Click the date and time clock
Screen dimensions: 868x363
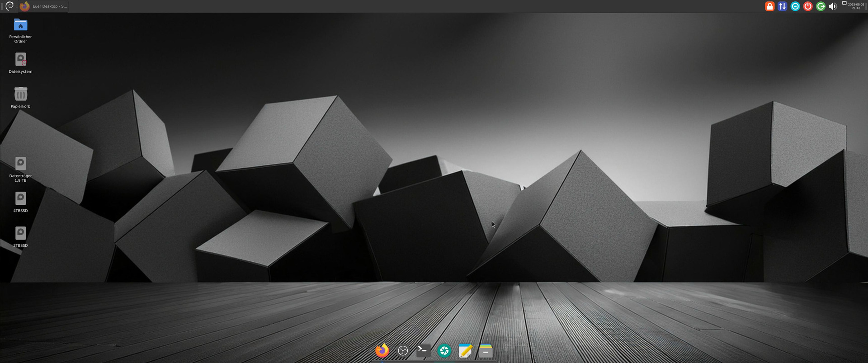point(855,6)
